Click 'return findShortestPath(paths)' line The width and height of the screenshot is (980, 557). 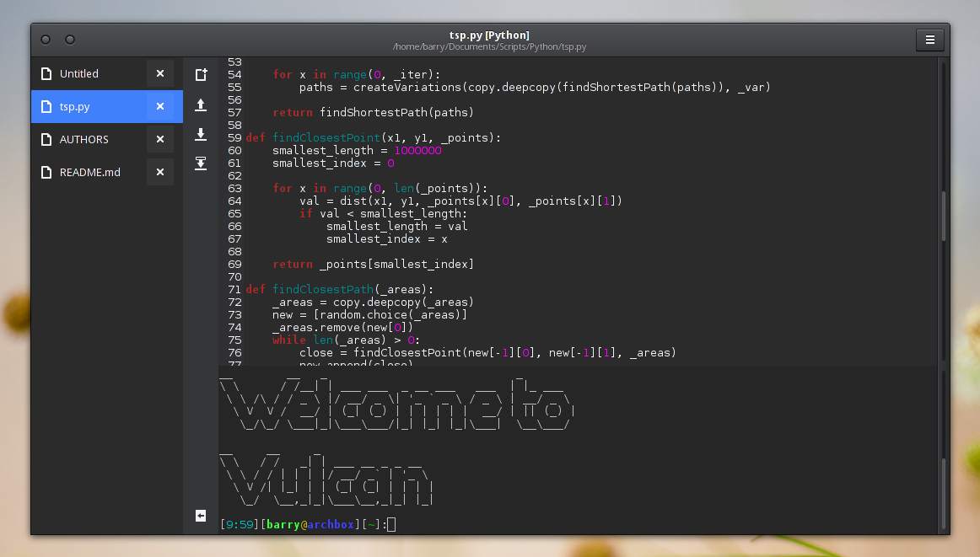click(373, 112)
